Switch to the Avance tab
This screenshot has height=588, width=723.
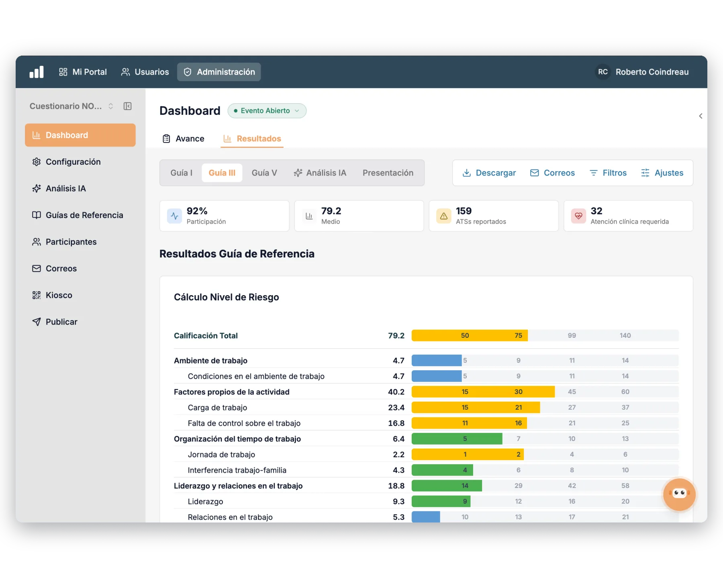tap(184, 139)
